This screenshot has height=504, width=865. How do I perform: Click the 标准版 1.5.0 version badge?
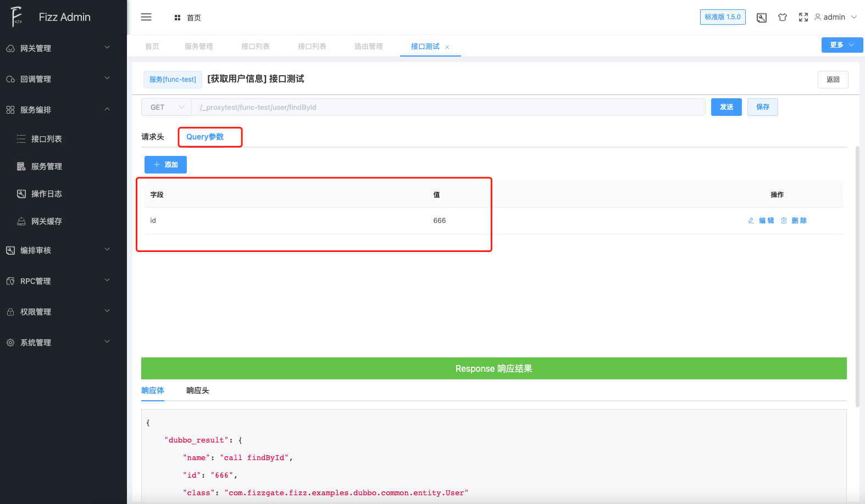tap(723, 17)
